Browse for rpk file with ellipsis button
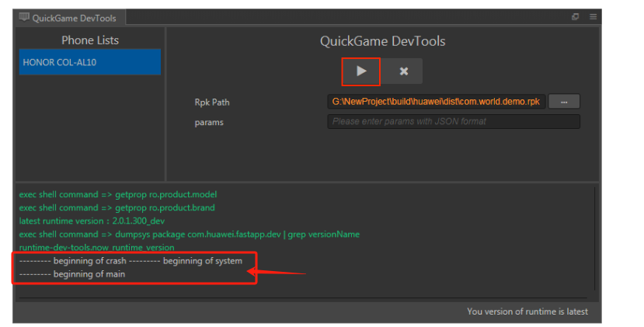 click(564, 102)
